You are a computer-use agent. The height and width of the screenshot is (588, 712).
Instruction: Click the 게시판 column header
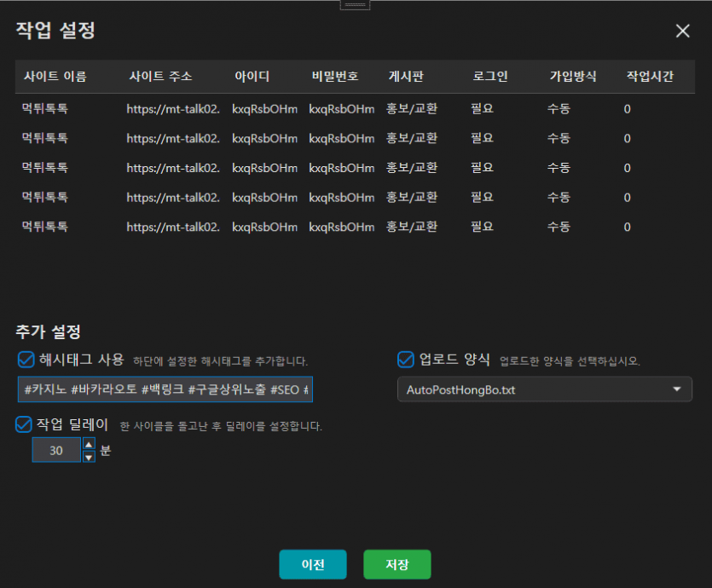point(406,77)
